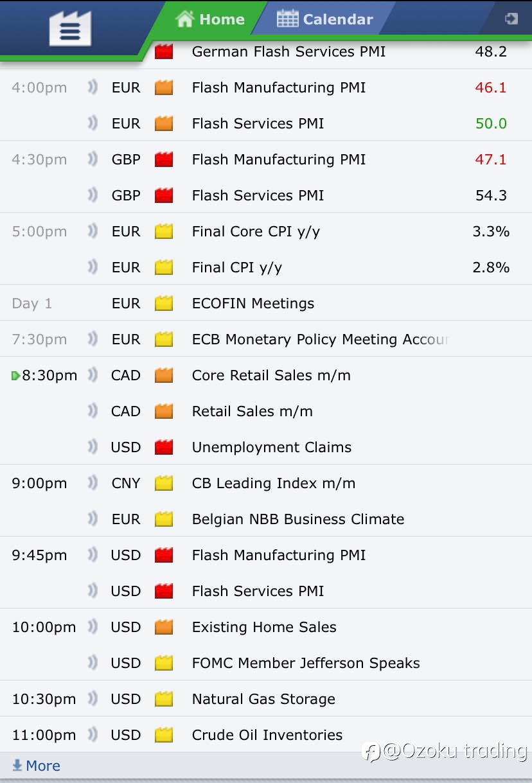Image resolution: width=532 pixels, height=783 pixels.
Task: Click yellow impact icon for Natural Gas Storage
Action: pyautogui.click(x=164, y=699)
